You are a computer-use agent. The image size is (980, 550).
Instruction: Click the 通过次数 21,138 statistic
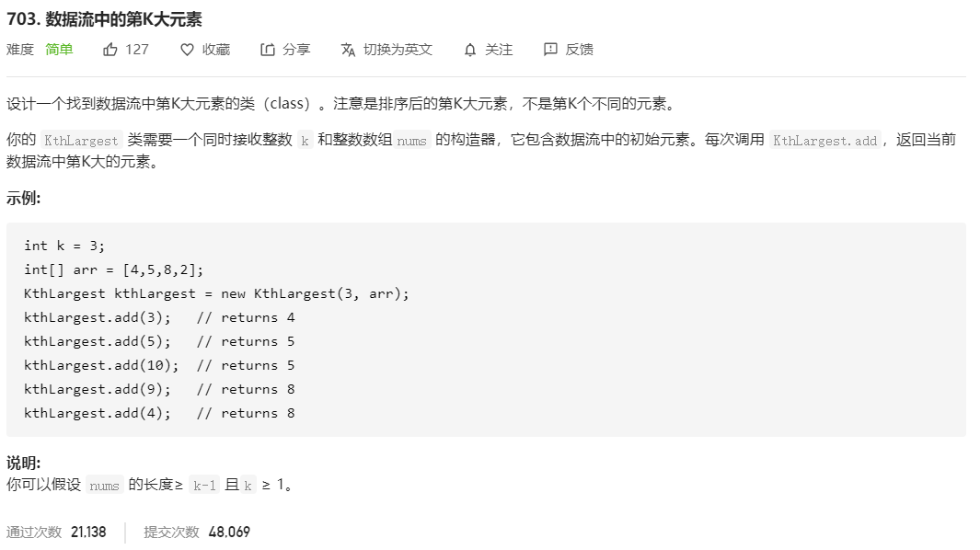tap(56, 532)
